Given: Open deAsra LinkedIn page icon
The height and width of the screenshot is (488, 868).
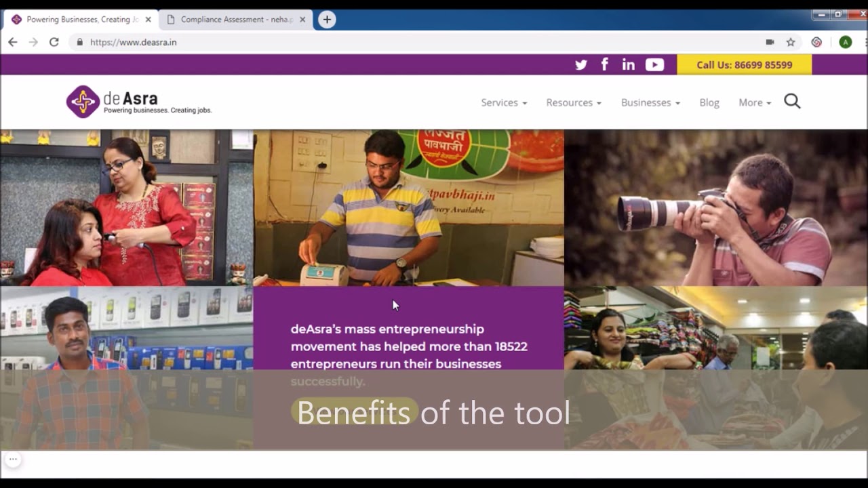Looking at the screenshot, I should click(x=629, y=65).
